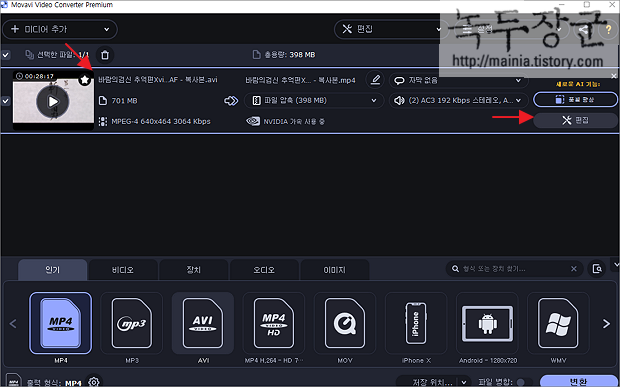
Task: Click the share icon in top toolbar
Action: tap(583, 30)
